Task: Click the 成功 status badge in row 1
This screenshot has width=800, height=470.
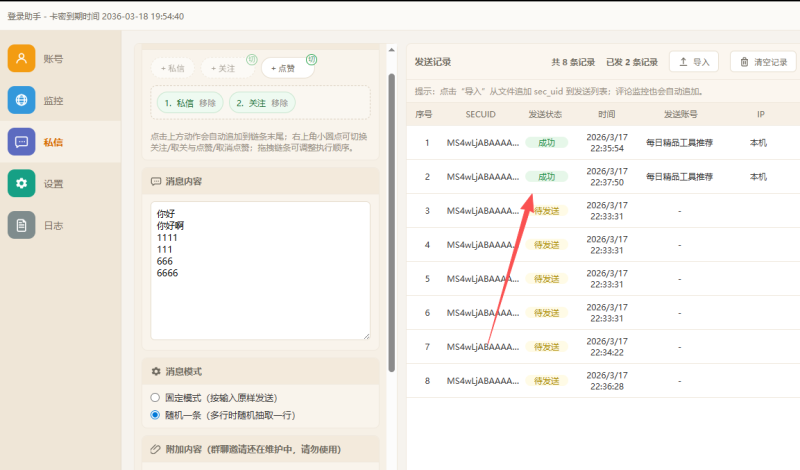Action: [x=546, y=143]
